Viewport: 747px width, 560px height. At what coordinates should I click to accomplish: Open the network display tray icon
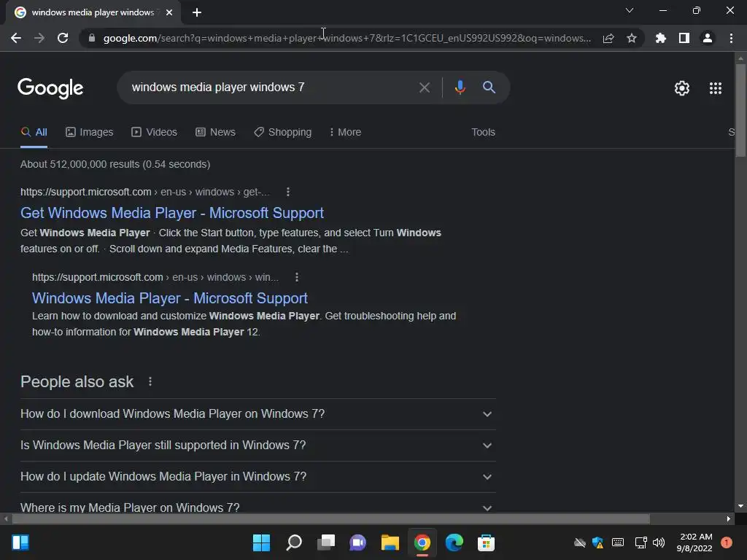click(x=640, y=542)
